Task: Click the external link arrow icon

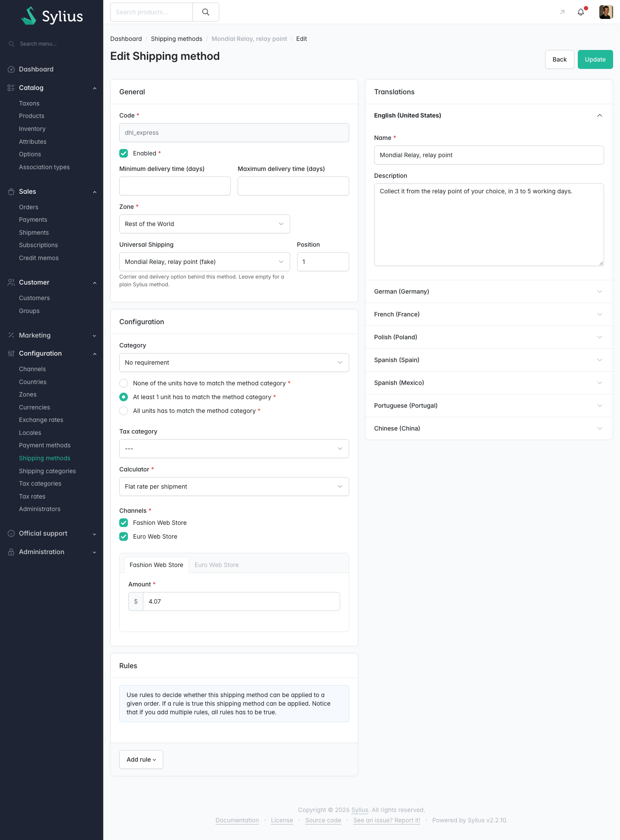Action: pos(562,12)
